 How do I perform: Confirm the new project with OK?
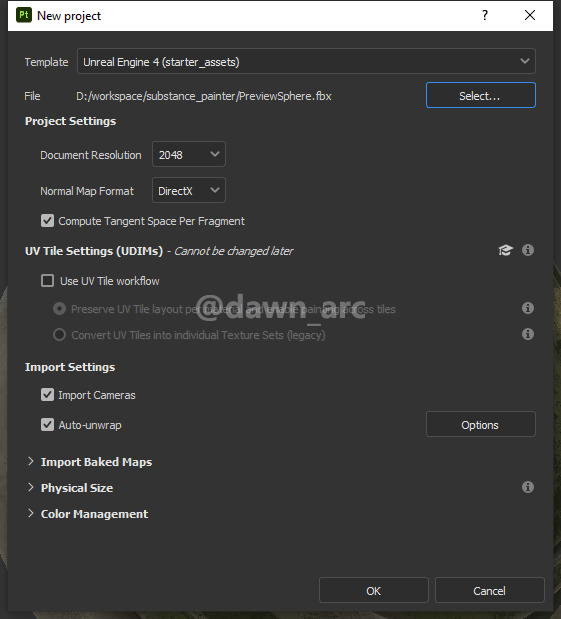(x=373, y=590)
